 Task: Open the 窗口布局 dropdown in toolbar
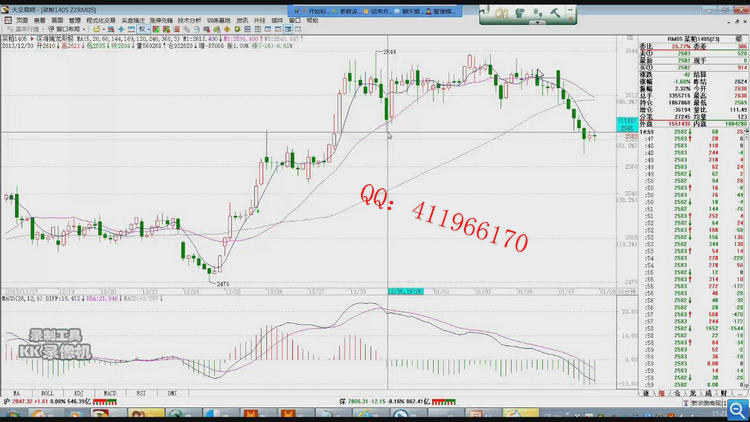[x=67, y=29]
